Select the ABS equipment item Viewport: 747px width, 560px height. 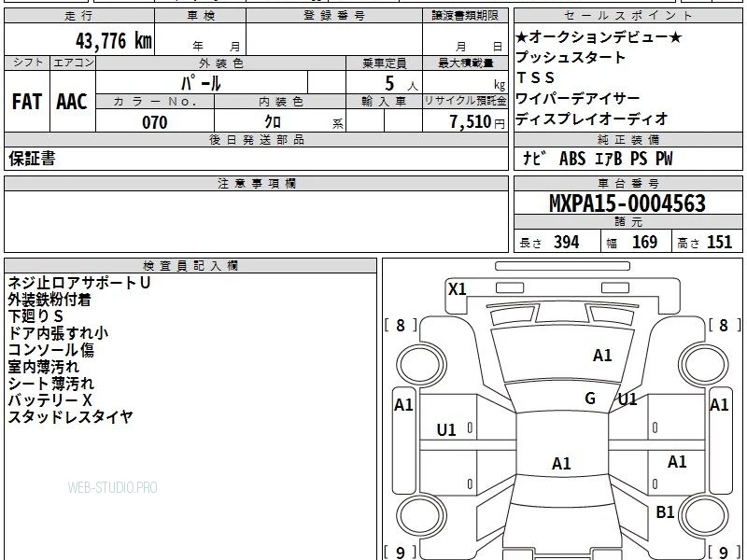(572, 159)
